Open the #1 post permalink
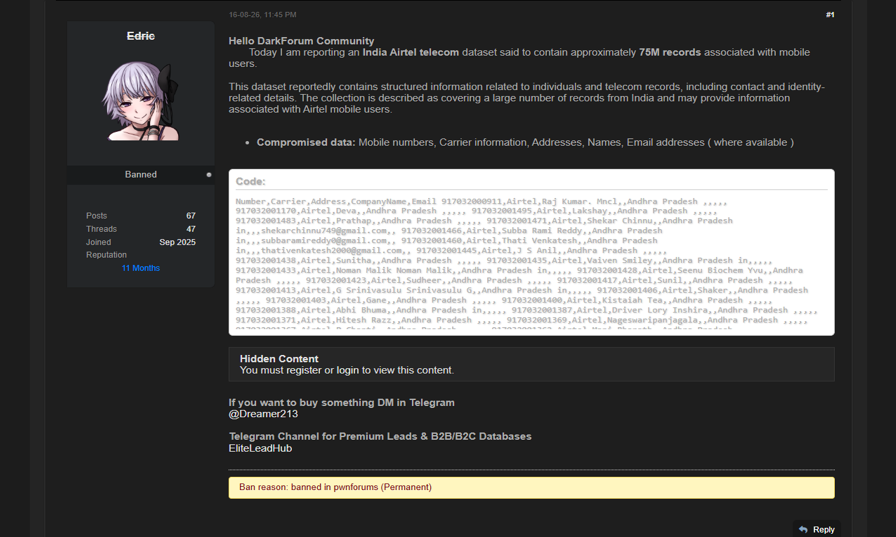 (830, 15)
